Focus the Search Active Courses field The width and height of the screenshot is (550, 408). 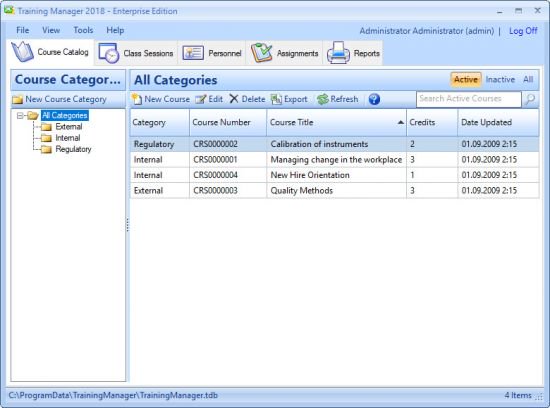[x=469, y=99]
